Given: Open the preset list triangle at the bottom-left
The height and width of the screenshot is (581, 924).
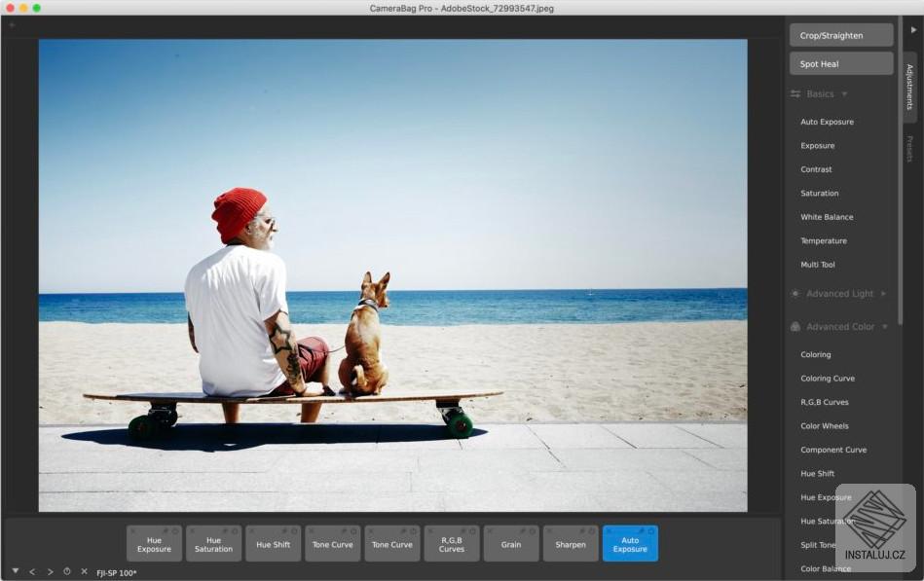Looking at the screenshot, I should coord(16,571).
